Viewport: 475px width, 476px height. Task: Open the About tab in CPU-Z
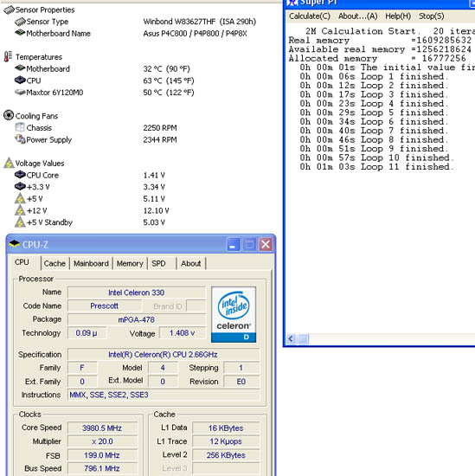[x=191, y=263]
